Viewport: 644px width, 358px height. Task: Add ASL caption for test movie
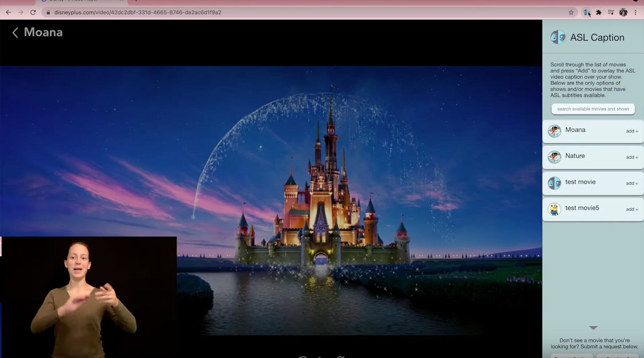632,183
